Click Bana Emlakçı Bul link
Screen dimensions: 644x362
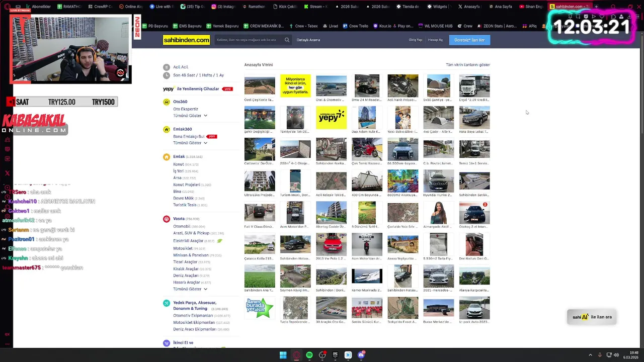(x=189, y=136)
